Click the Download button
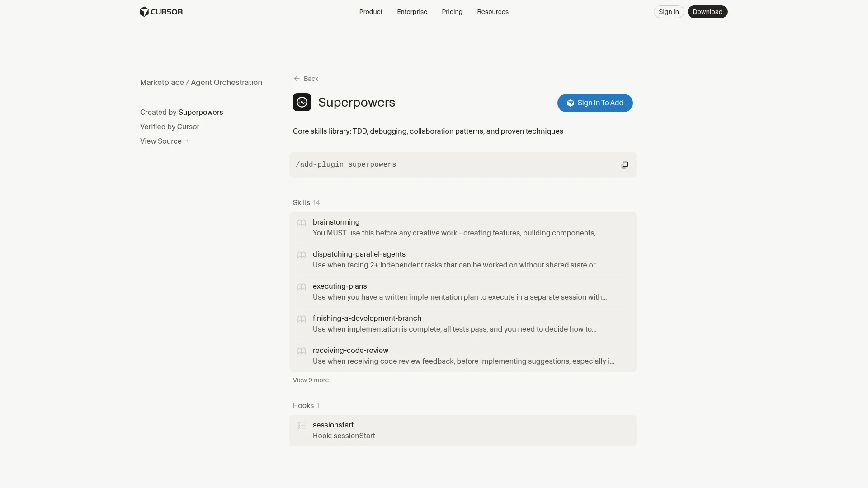 pyautogui.click(x=708, y=12)
